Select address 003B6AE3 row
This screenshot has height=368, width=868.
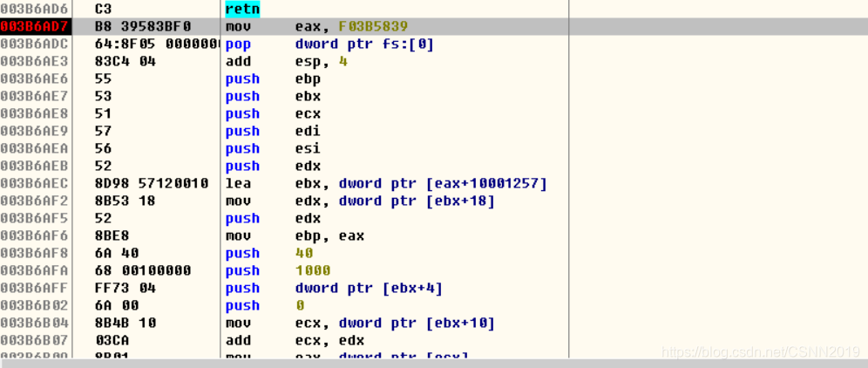tap(36, 62)
